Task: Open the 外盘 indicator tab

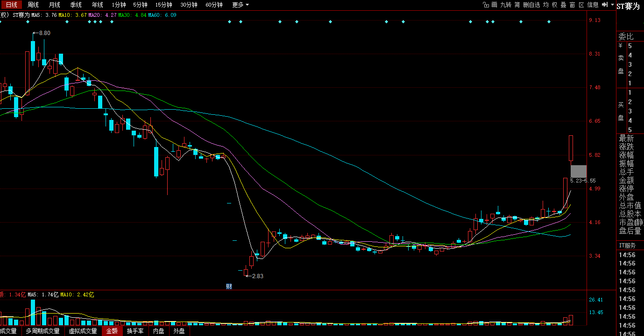Action: point(179,331)
